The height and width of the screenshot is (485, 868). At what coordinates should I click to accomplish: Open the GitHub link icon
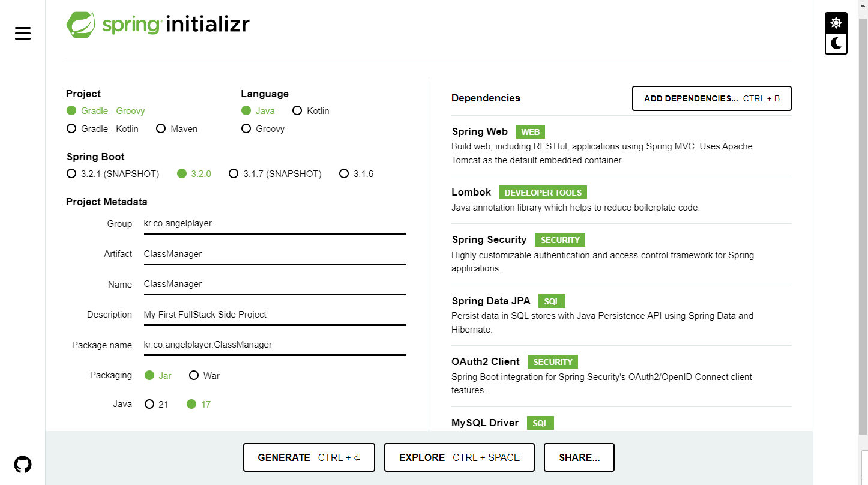(x=23, y=464)
